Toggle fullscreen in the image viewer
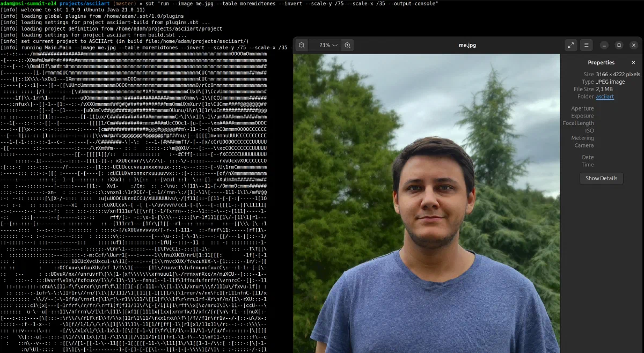Viewport: 644px width, 353px height. 571,46
